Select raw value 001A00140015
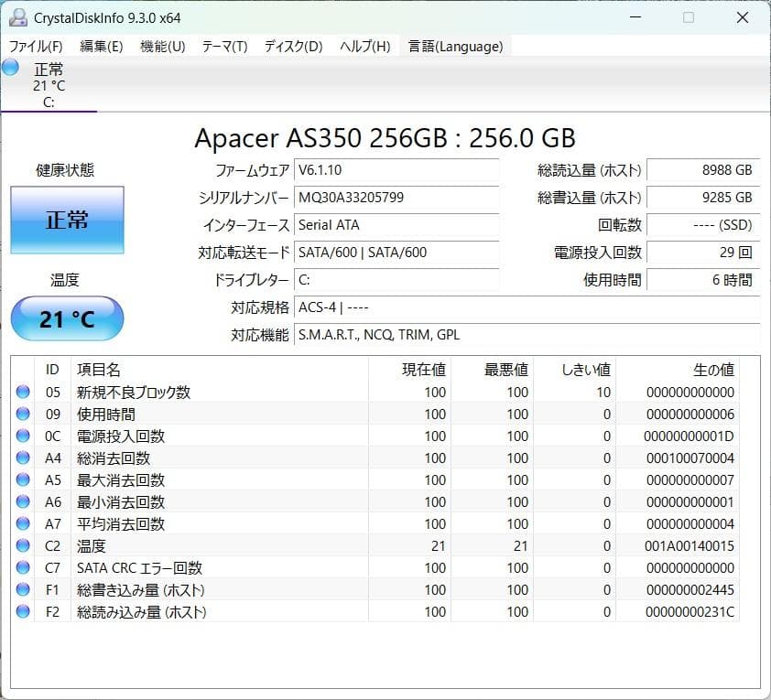The width and height of the screenshot is (771, 700). (689, 545)
